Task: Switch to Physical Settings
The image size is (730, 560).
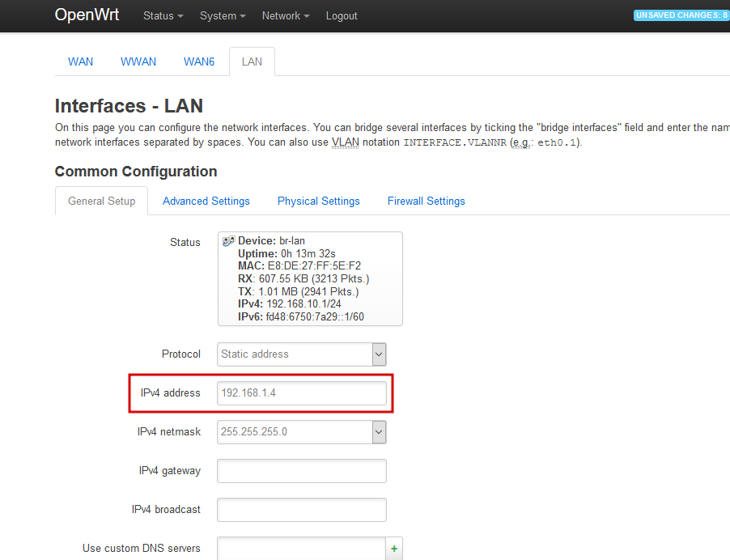Action: (318, 201)
